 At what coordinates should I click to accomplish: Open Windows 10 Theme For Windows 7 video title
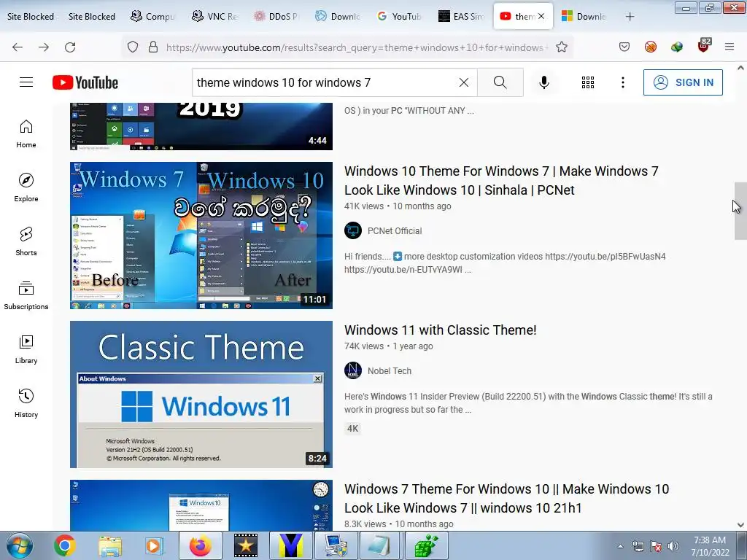tap(501, 181)
